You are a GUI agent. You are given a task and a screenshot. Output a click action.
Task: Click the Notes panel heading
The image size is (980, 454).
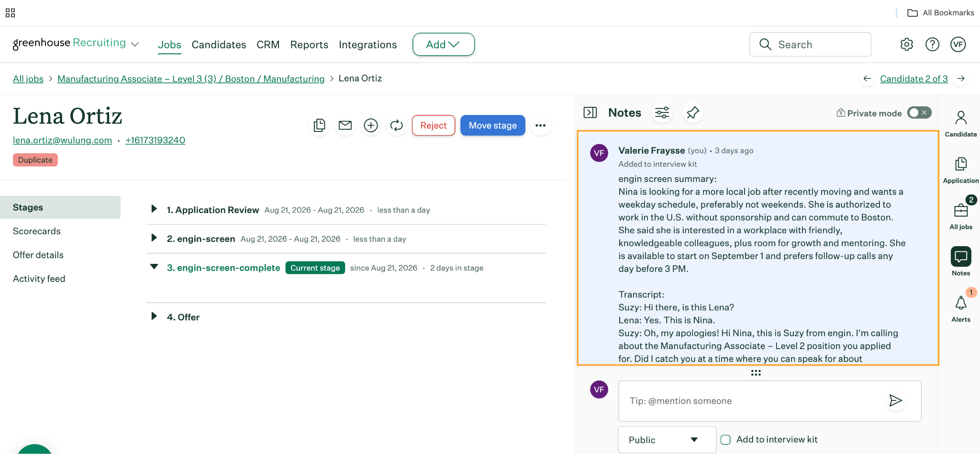[624, 113]
